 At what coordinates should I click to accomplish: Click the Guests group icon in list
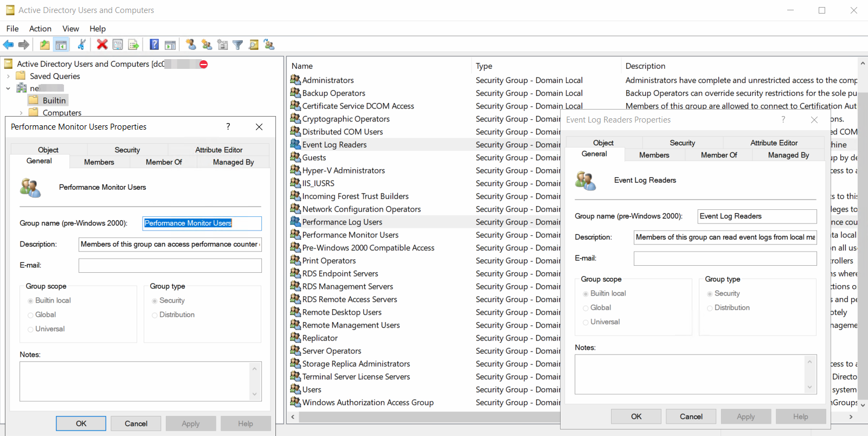(x=295, y=157)
